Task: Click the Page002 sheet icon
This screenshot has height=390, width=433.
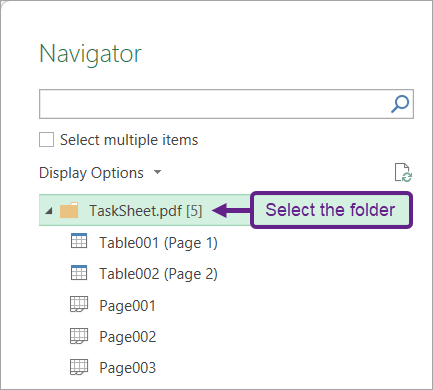Action: coord(79,336)
